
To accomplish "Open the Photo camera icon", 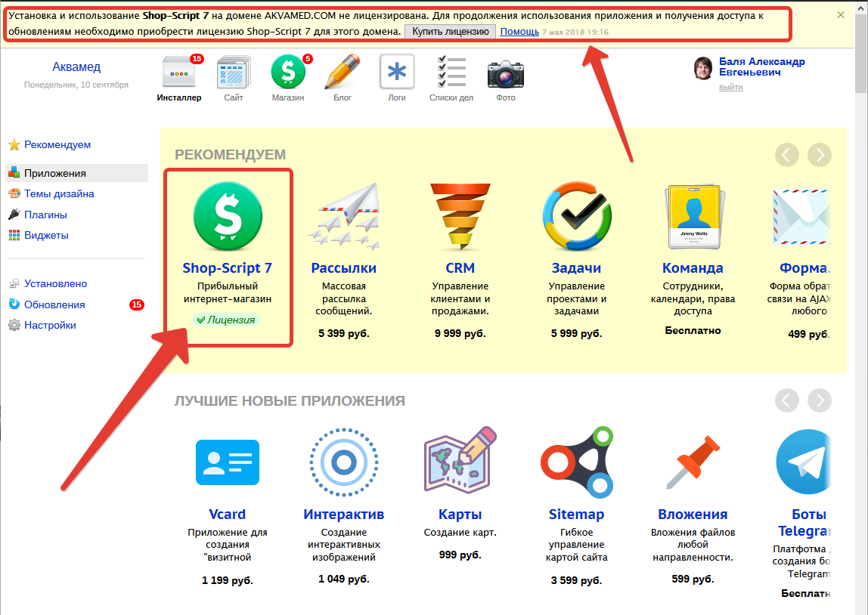I will [506, 74].
